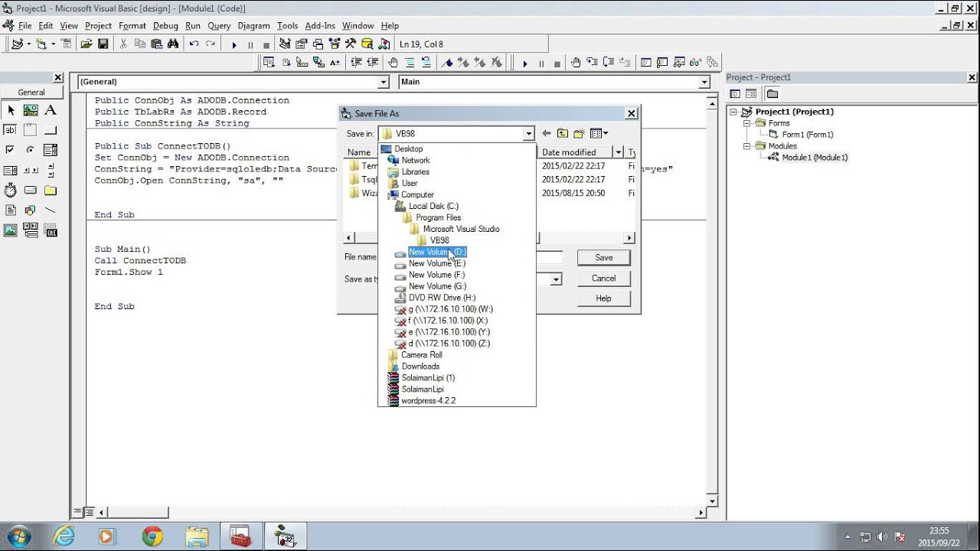Open the Add-Ins menu
980x551 pixels.
click(x=320, y=26)
